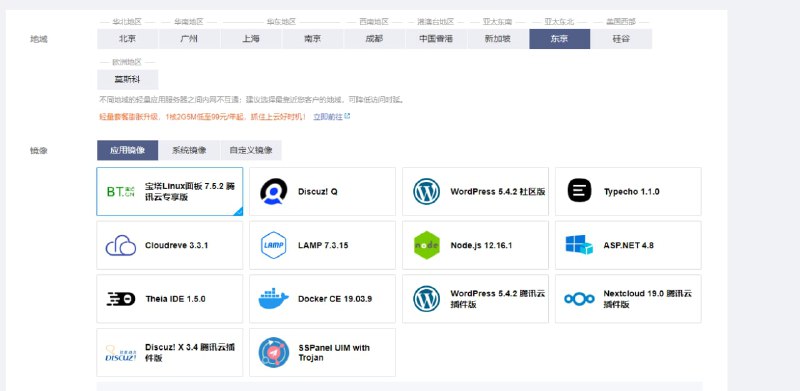Select 上海 region
The width and height of the screenshot is (800, 391).
pos(251,39)
